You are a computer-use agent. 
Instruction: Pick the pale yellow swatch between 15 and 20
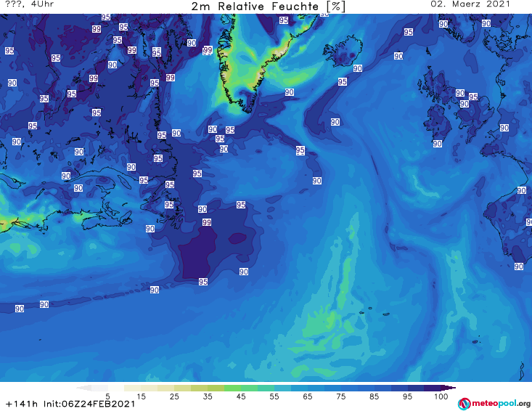tap(150, 388)
